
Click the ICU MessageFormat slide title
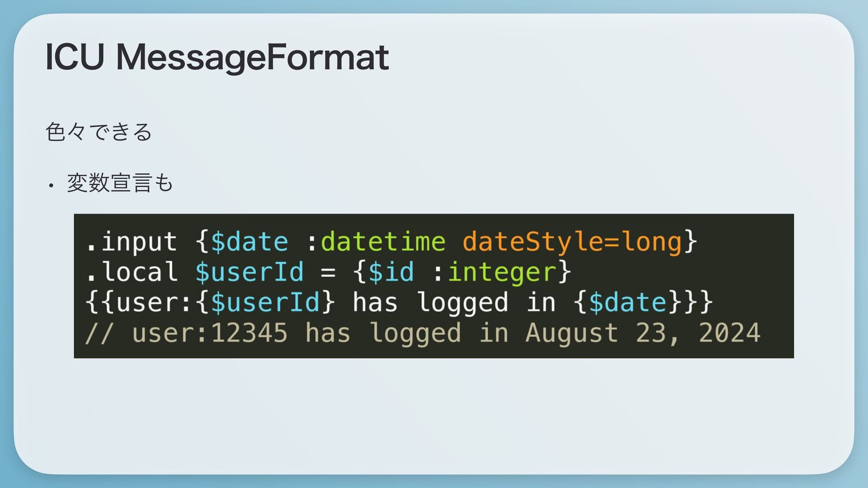click(217, 57)
